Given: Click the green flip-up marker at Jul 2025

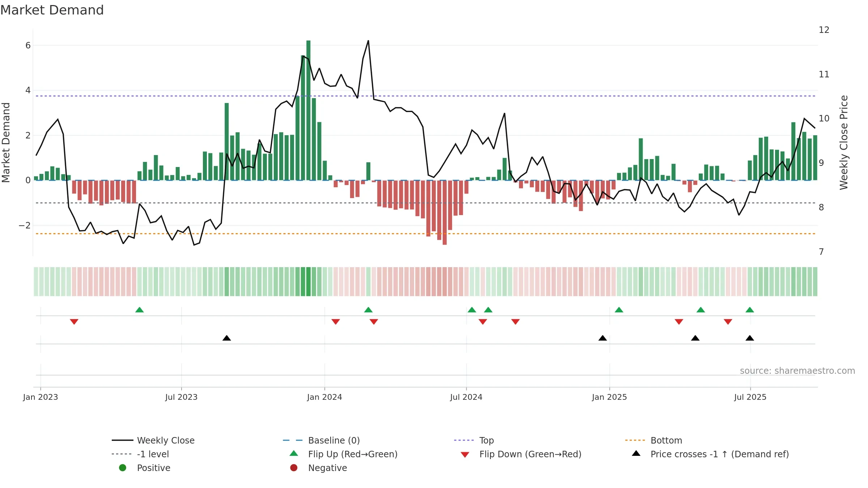Looking at the screenshot, I should click(x=750, y=310).
